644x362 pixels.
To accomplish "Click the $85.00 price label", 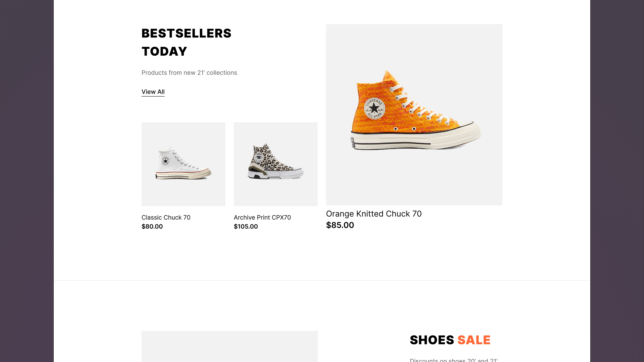I will (x=340, y=225).
